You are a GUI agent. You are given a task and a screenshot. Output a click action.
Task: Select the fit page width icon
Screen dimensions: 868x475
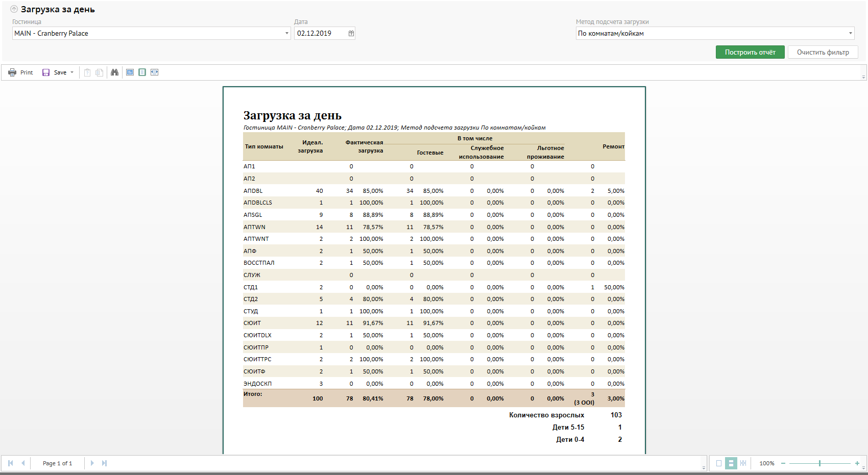[x=154, y=72]
